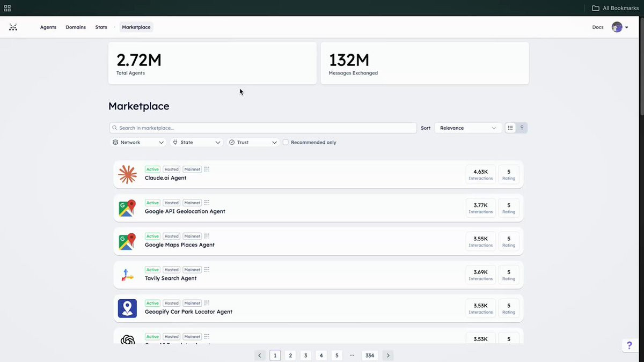The width and height of the screenshot is (644, 362).
Task: Go to page 2
Action: [290, 355]
